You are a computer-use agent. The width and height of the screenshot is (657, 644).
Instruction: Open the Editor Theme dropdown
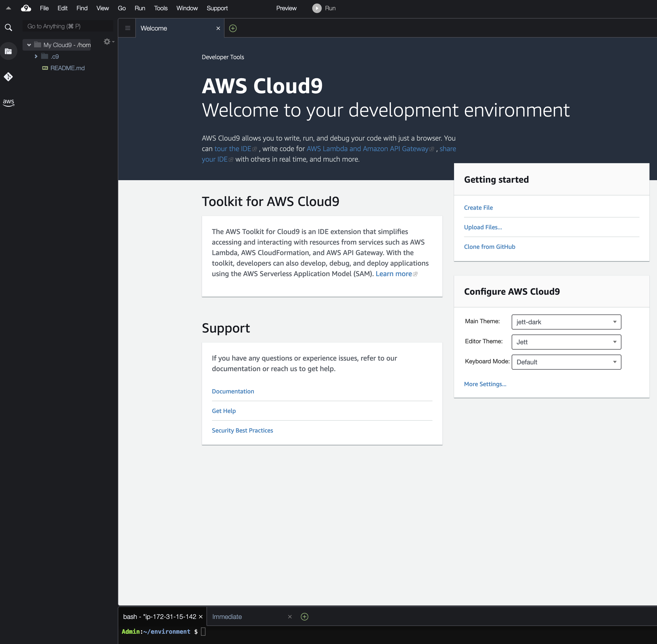click(566, 342)
